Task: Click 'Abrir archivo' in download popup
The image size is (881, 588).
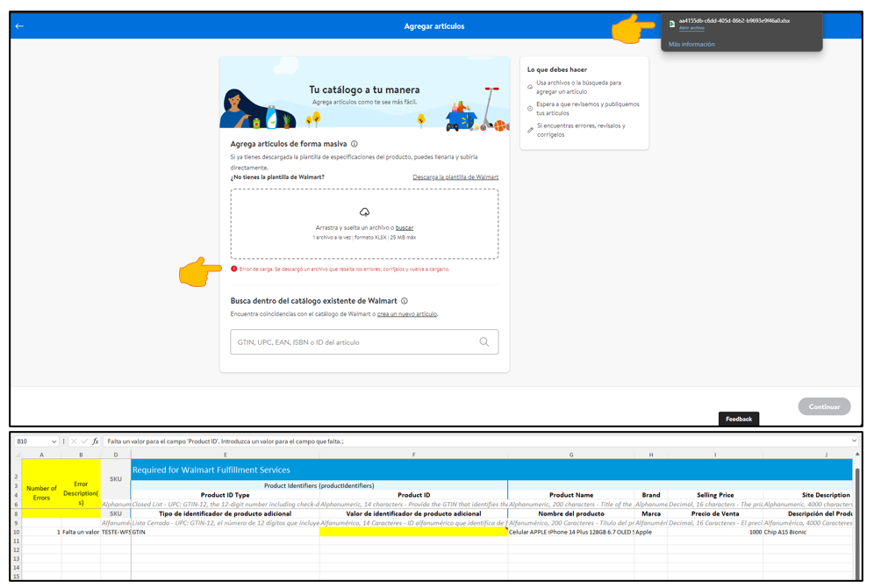Action: click(x=691, y=28)
